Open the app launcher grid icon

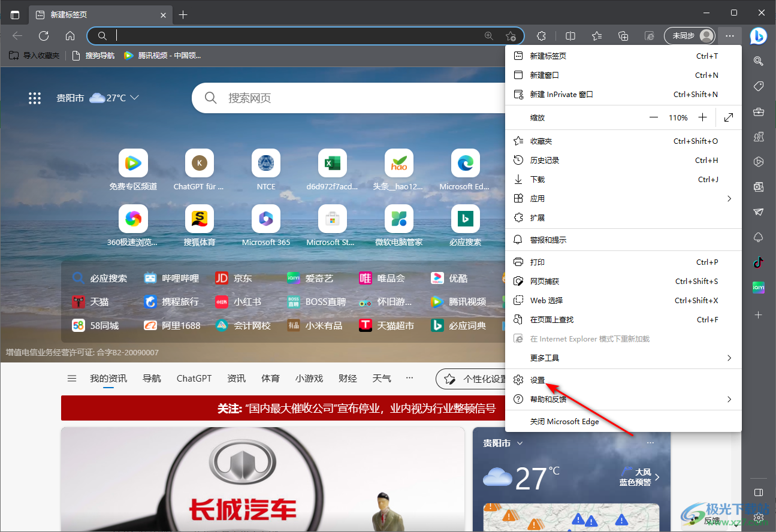coord(35,98)
